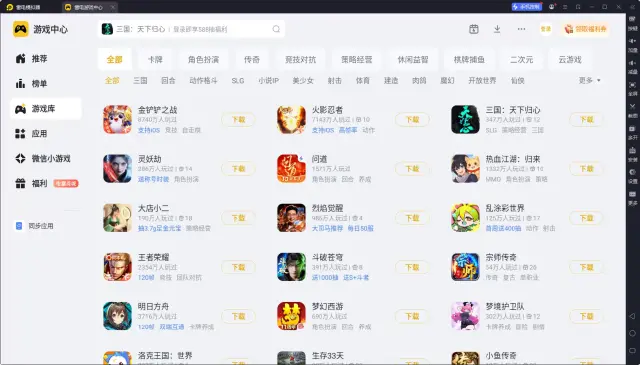Download 王者荣耀 via its 下载 button
The image size is (640, 365).
[238, 267]
